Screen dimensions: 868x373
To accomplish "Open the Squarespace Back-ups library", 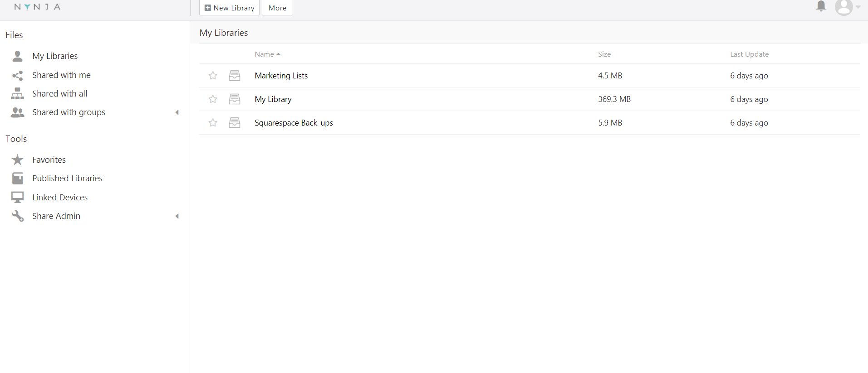I will pos(294,123).
